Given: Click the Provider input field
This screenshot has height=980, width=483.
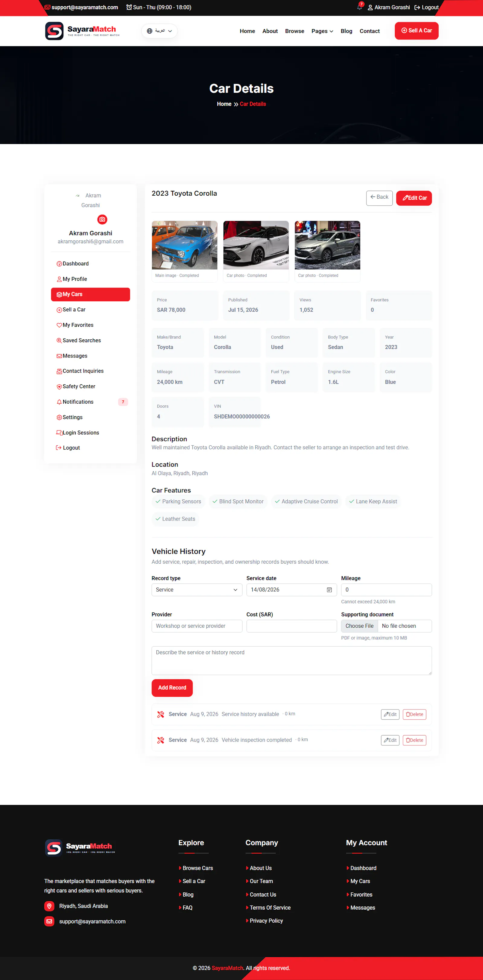Looking at the screenshot, I should coord(197,626).
